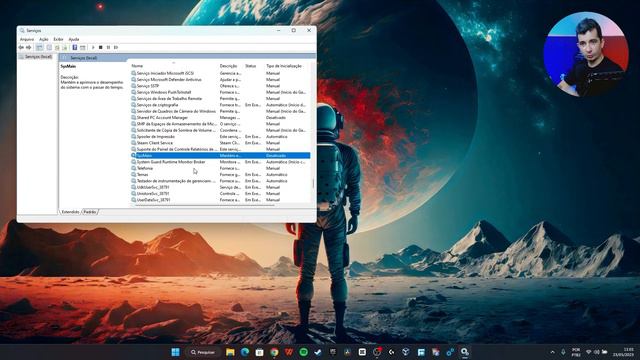Sort by the Nome column header
Screen dimensions: 640x360
click(174, 66)
